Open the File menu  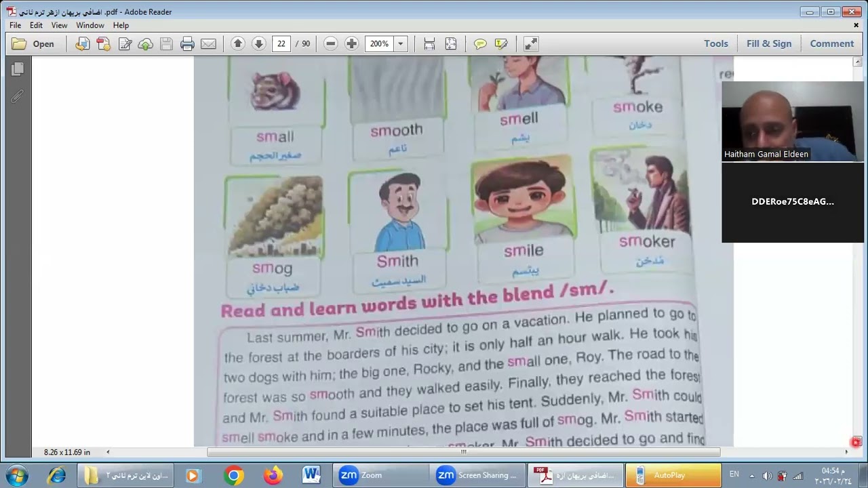(x=15, y=25)
